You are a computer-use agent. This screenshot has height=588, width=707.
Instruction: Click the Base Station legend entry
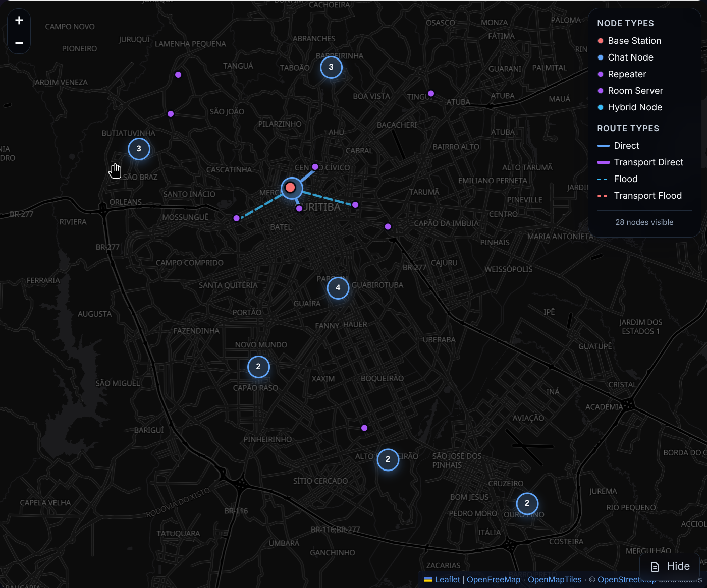coord(629,41)
